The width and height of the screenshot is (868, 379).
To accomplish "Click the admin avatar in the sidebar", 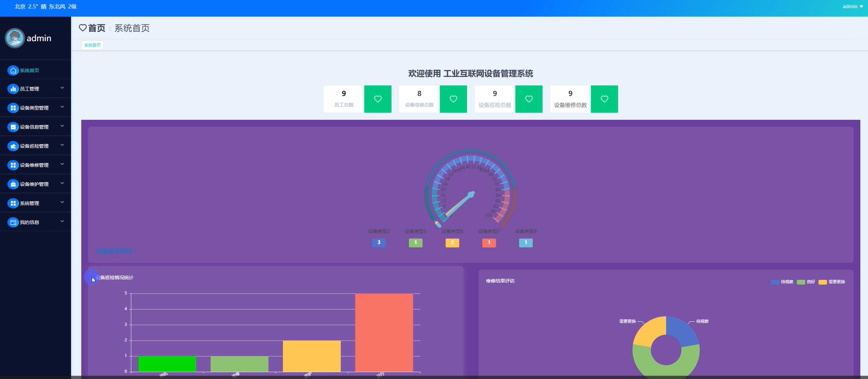I will click(14, 38).
